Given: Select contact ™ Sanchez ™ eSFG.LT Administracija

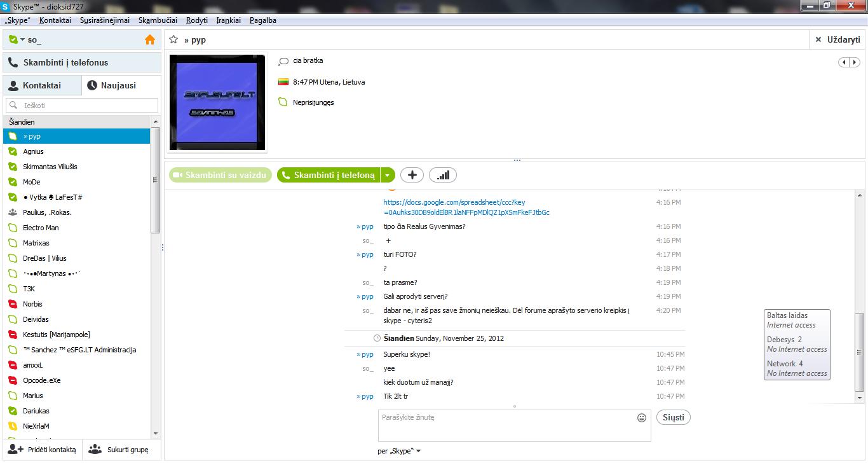Looking at the screenshot, I should 76,350.
